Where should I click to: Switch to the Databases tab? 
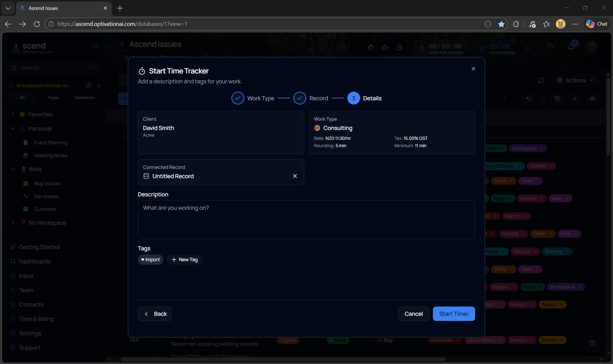point(84,98)
